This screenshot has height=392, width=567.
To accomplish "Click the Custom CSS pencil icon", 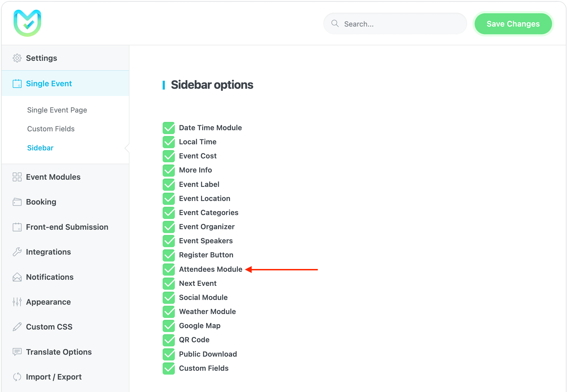I will coord(17,327).
